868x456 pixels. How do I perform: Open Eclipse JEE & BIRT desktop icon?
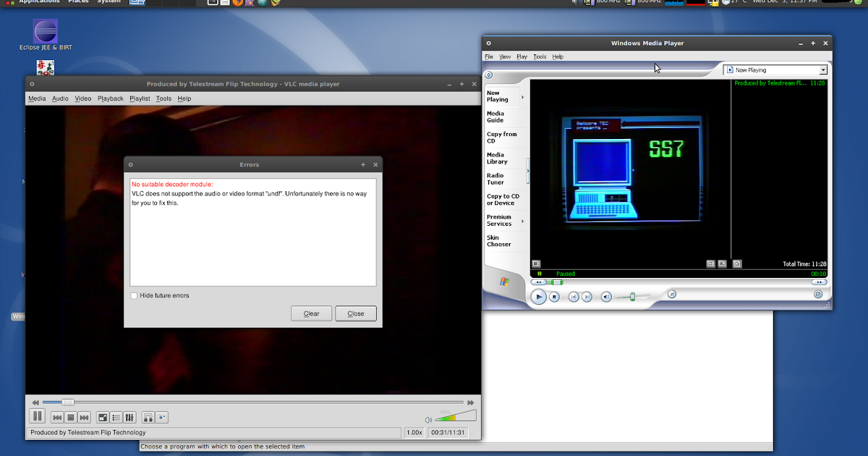pos(46,36)
